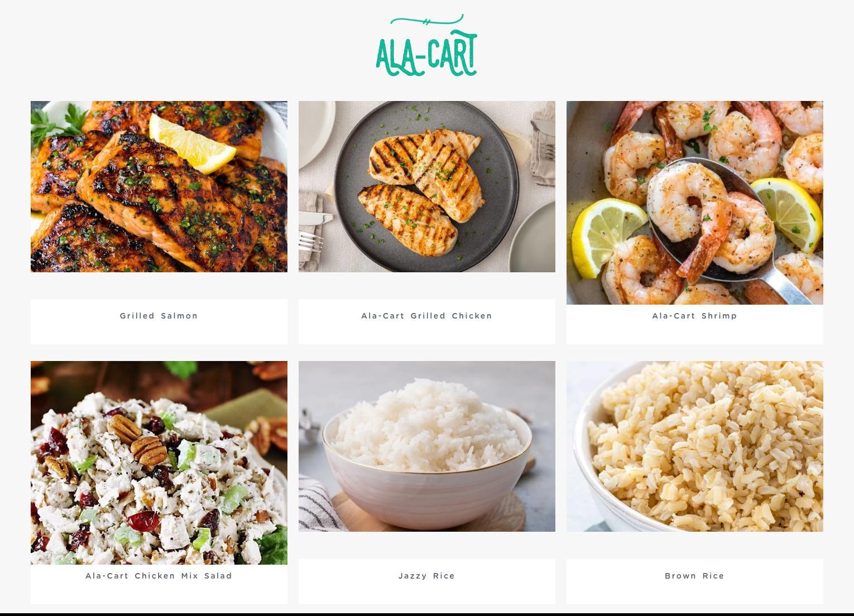Select the Jazzy Rice product card caption box

click(427, 581)
